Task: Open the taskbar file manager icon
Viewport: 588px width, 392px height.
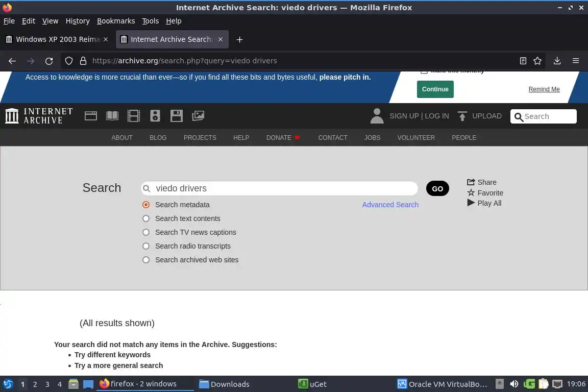Action: point(73,384)
